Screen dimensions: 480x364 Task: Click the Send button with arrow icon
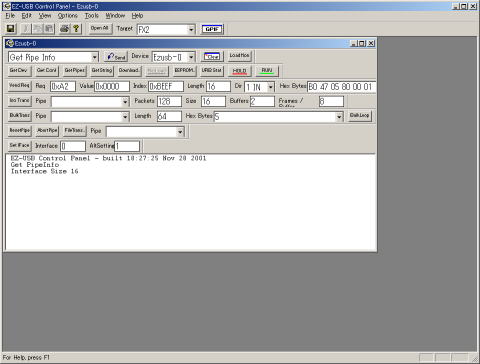[116, 57]
